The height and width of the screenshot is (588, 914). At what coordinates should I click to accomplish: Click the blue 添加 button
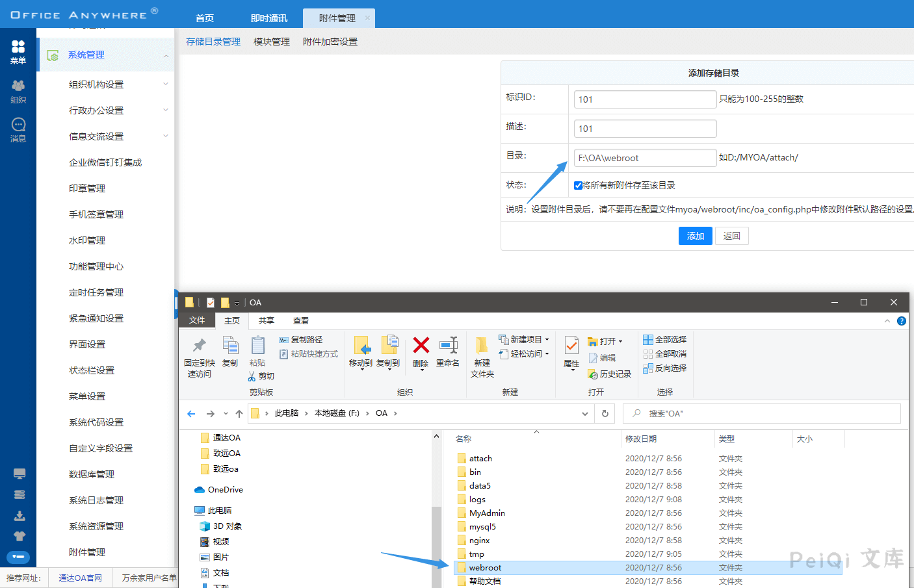point(695,236)
